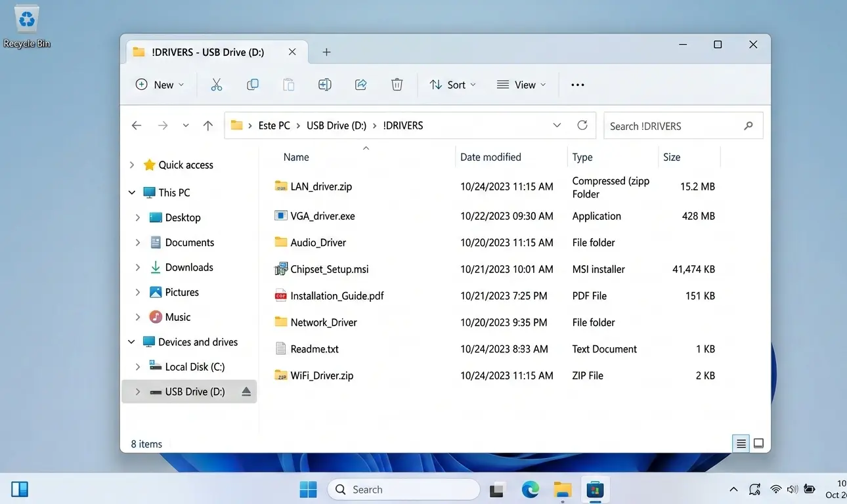Screen dimensions: 847x504
Task: Launch Microsoft Edge from taskbar
Action: tap(531, 490)
